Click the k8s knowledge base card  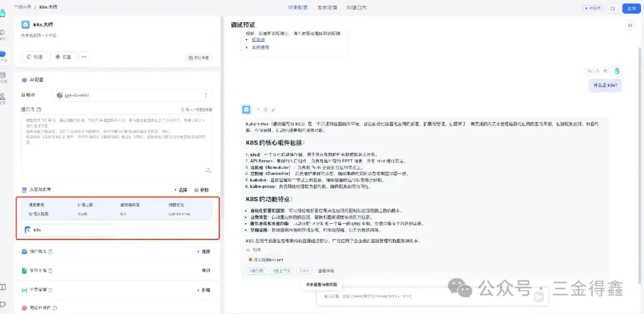67,230
